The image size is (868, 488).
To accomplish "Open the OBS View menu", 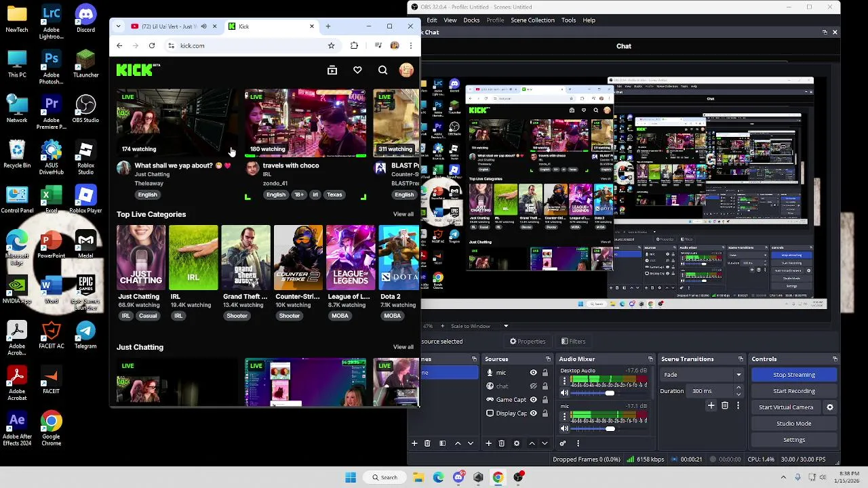I will (450, 20).
